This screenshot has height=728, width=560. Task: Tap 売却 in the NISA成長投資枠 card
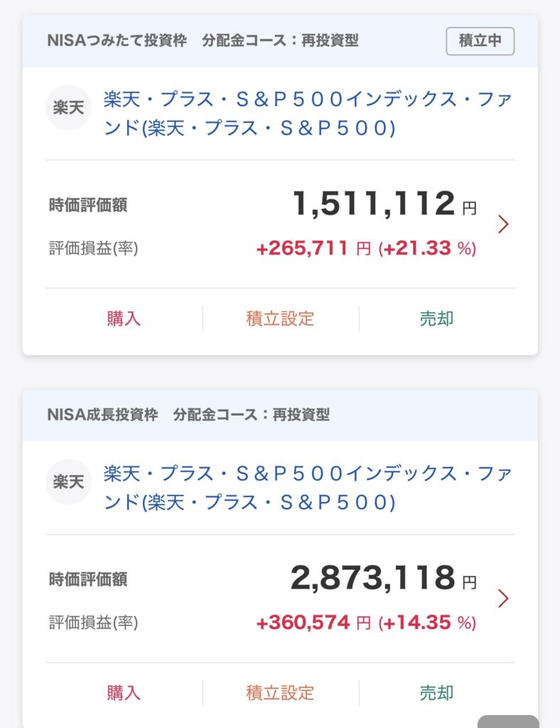436,692
